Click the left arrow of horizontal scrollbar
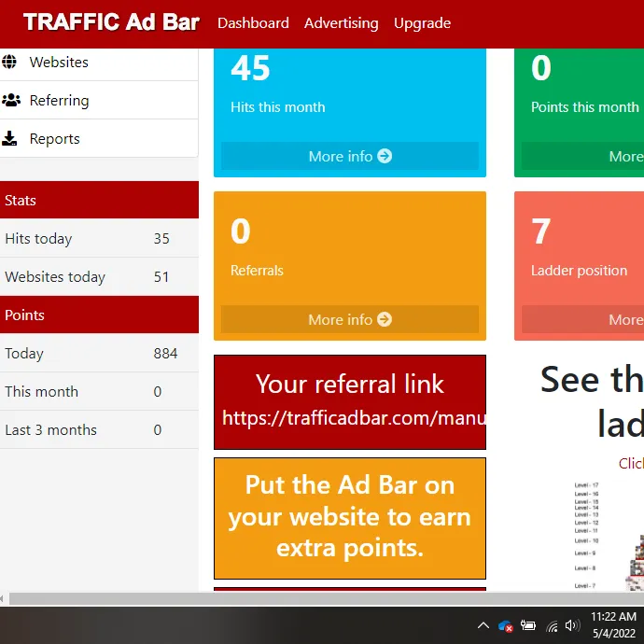This screenshot has height=644, width=644. click(3, 598)
